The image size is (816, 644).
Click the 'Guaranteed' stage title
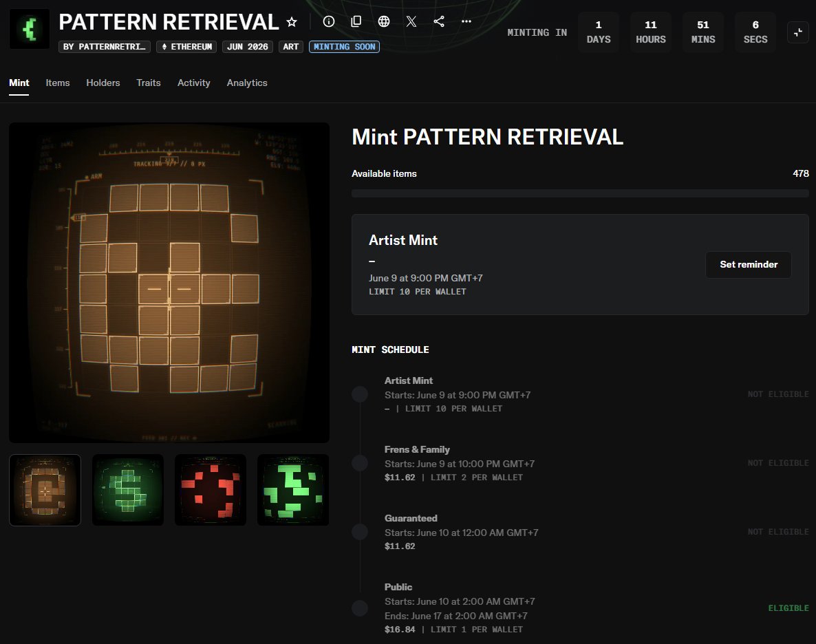point(411,518)
